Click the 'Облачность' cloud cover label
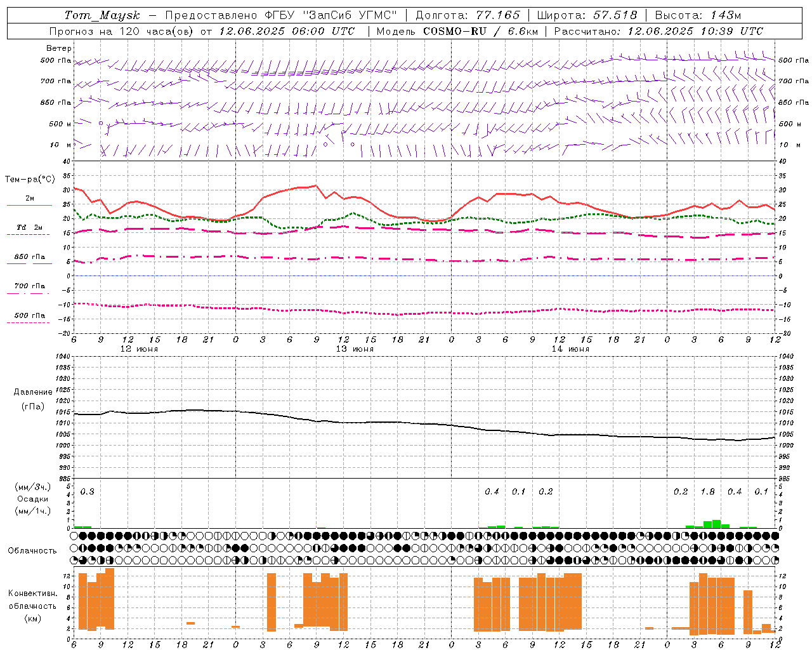Image resolution: width=812 pixels, height=650 pixels. pos(32,550)
